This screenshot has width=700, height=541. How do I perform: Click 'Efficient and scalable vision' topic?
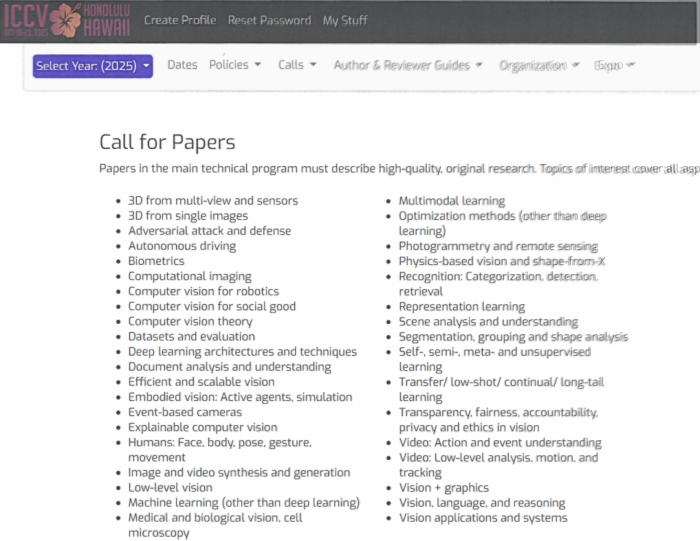pos(201,382)
